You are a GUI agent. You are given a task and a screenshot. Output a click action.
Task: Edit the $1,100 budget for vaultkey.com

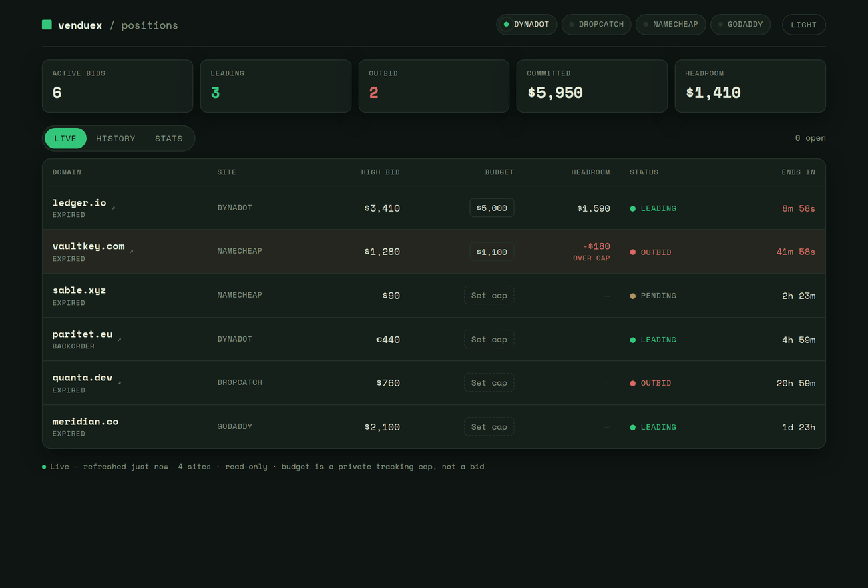click(492, 252)
